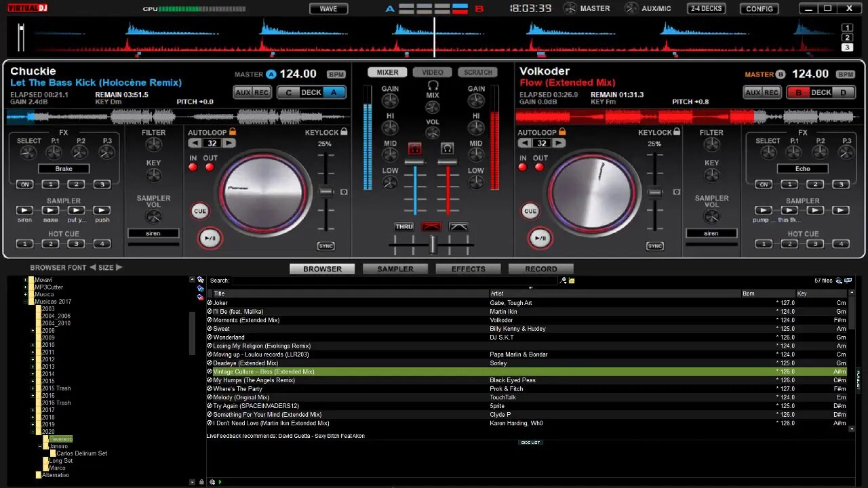868x488 pixels.
Task: Switch to the MIXER panel tab
Action: click(x=388, y=73)
